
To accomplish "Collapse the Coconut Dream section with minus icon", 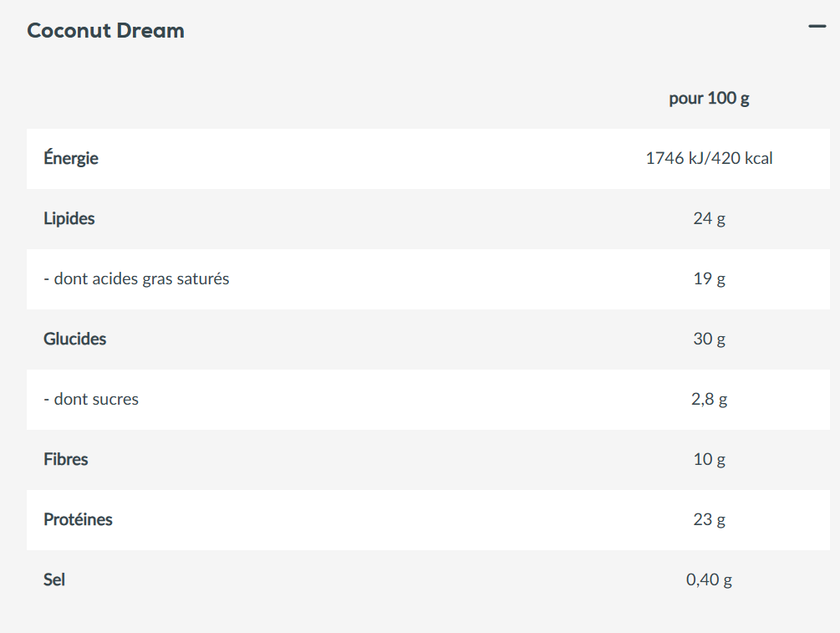I will pyautogui.click(x=817, y=27).
